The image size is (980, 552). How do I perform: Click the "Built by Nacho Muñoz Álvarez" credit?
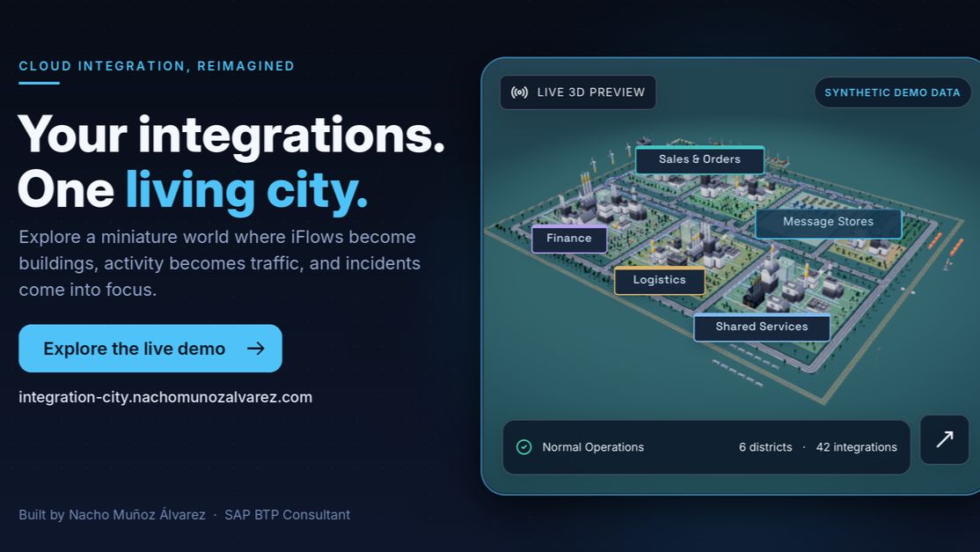click(112, 514)
